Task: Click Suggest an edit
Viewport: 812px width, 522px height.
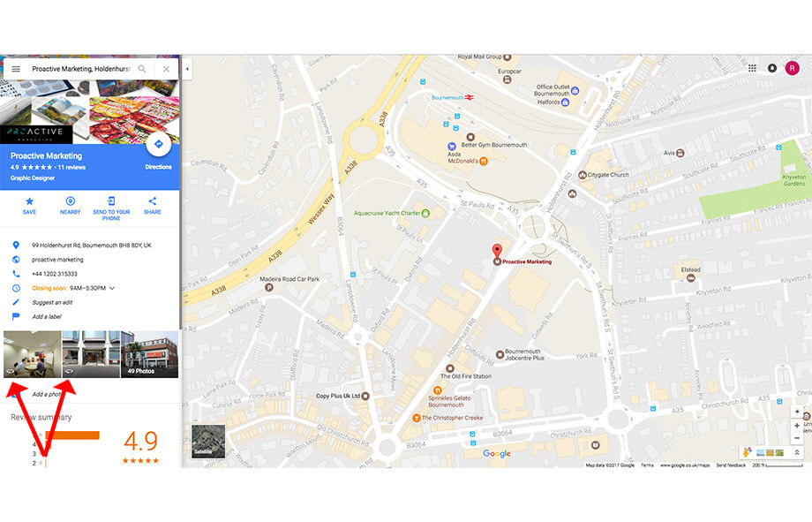Action: pyautogui.click(x=52, y=302)
